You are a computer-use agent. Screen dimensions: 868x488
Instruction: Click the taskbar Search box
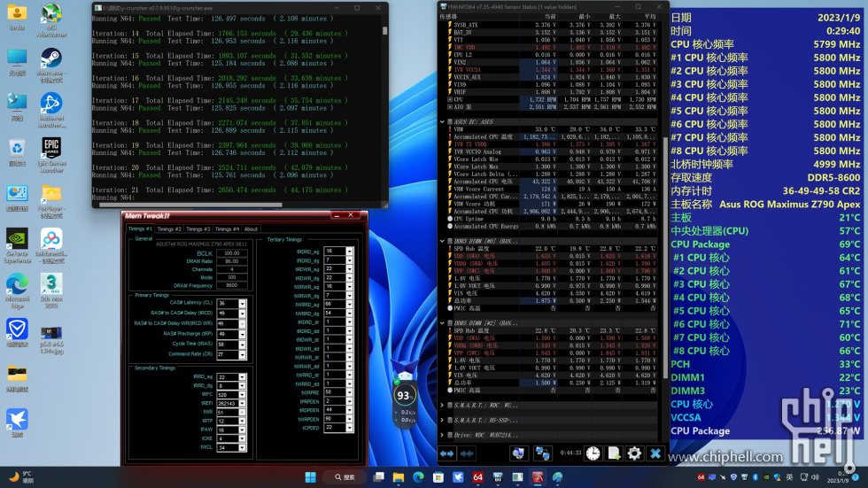pos(345,477)
